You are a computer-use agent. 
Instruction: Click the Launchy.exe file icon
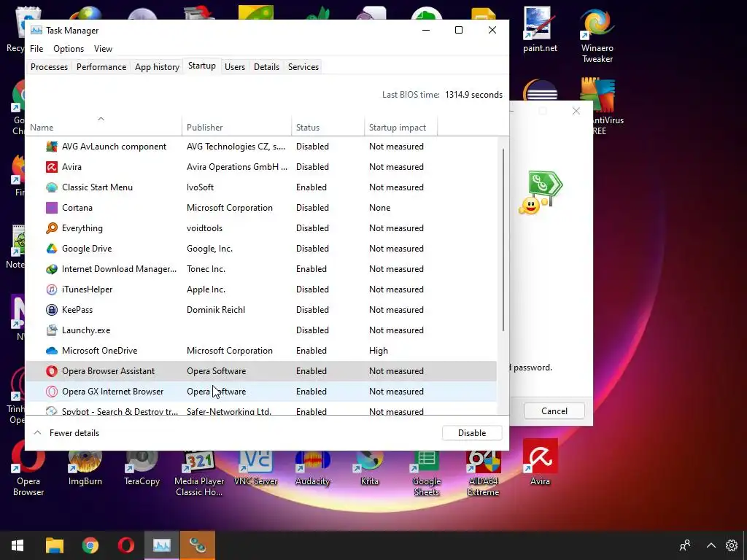[52, 330]
